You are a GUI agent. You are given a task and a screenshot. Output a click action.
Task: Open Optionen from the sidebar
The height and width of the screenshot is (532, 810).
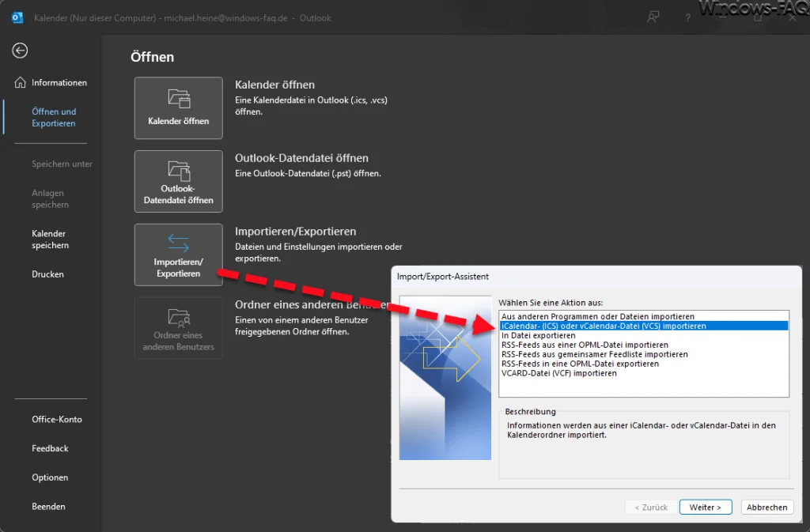[x=50, y=477]
